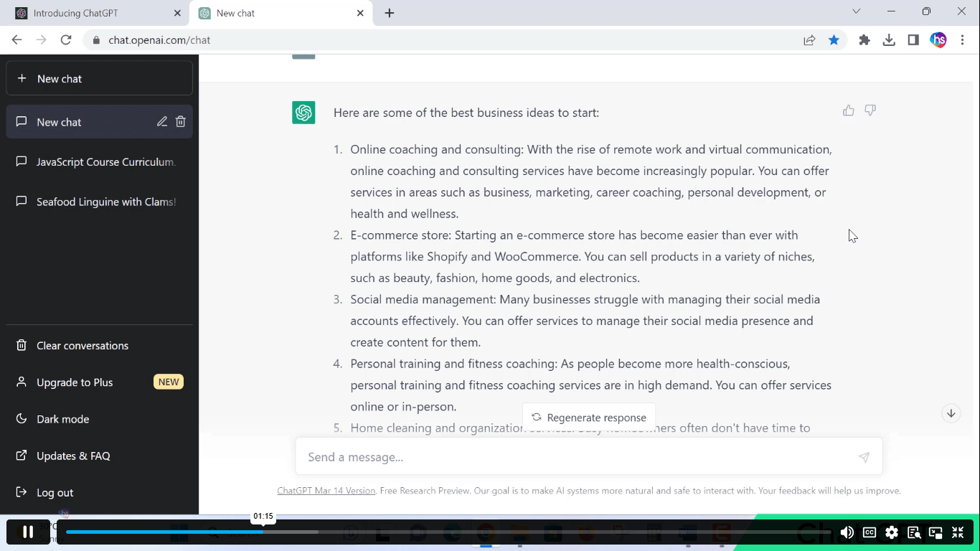Image resolution: width=980 pixels, height=551 pixels.
Task: Click the scroll-to-bottom arrow button
Action: (951, 413)
